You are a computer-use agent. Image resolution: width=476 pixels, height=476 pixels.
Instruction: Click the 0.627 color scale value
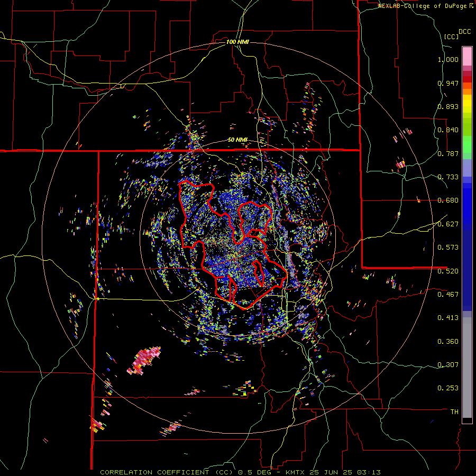click(x=448, y=224)
